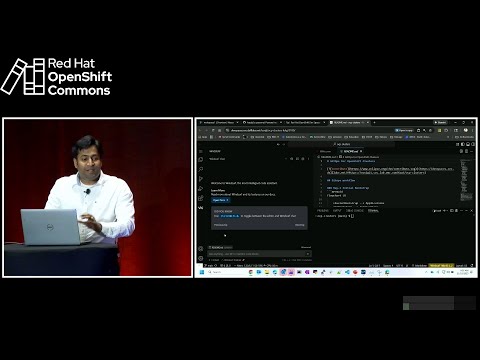Open the Windsurf panel icon in the activity bar
This screenshot has width=480, height=360.
(x=201, y=208)
